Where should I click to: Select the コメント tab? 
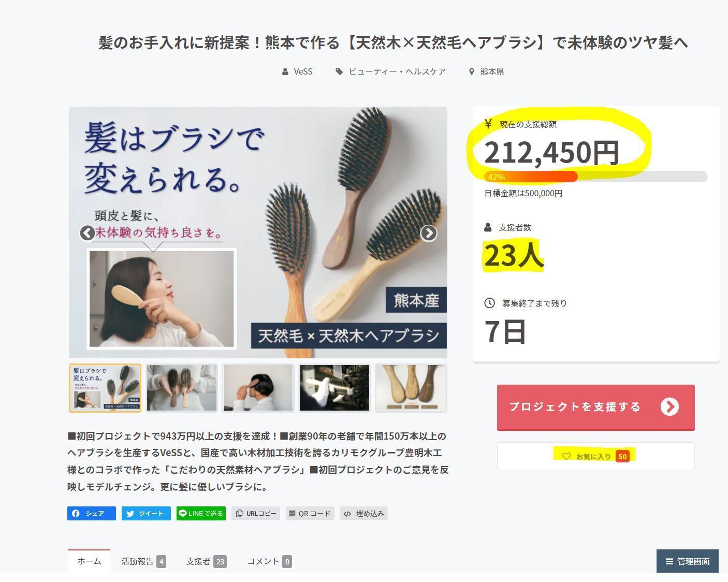pos(269,561)
